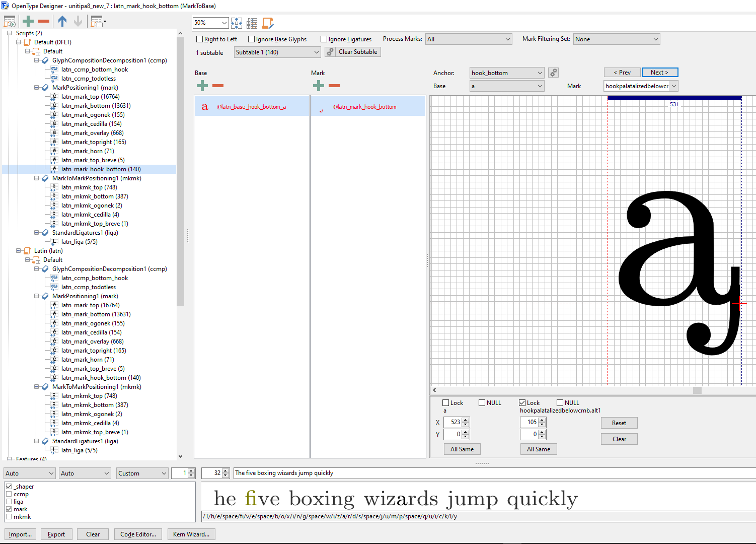
Task: Click the Import button
Action: [x=20, y=534]
